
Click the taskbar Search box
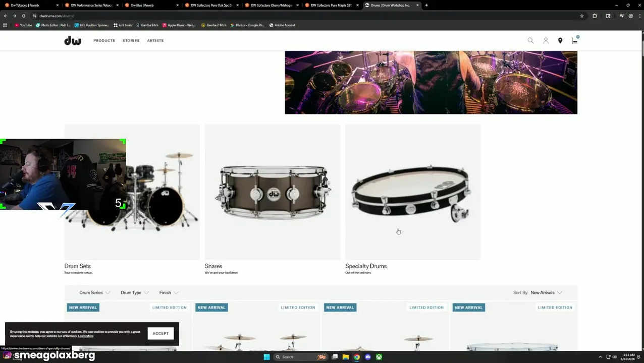click(x=300, y=357)
